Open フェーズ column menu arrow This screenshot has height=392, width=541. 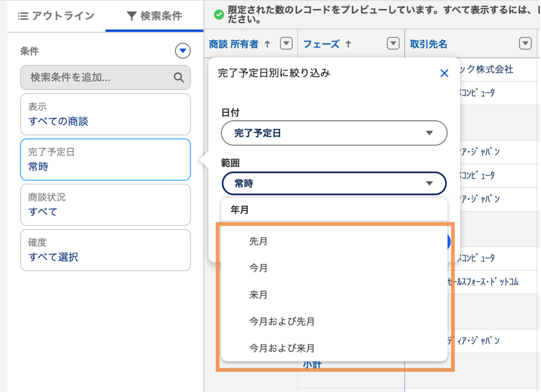pos(393,44)
